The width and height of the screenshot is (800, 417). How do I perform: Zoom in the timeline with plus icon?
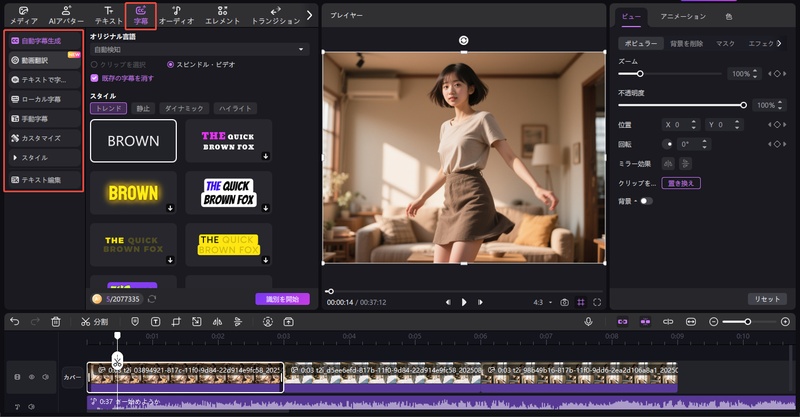coord(785,322)
